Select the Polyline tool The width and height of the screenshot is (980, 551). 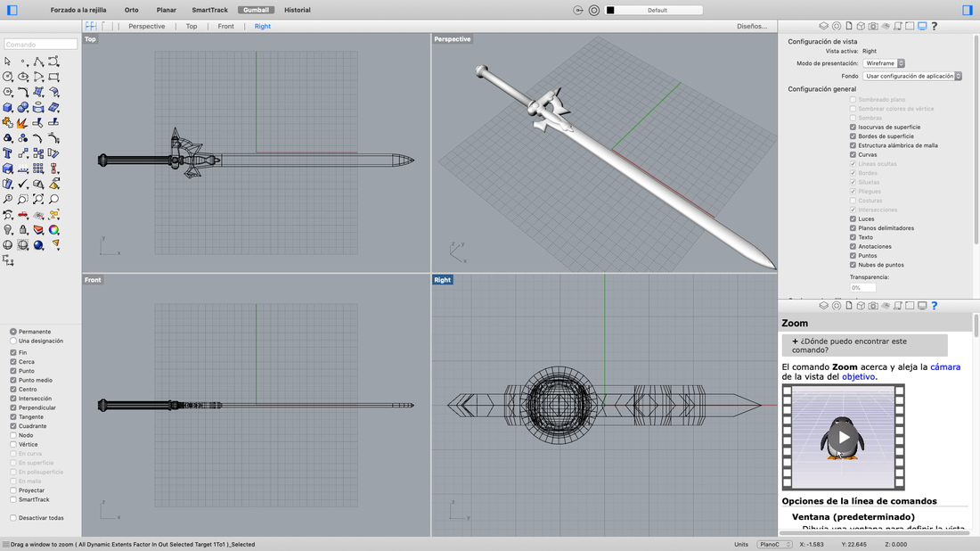tap(38, 62)
